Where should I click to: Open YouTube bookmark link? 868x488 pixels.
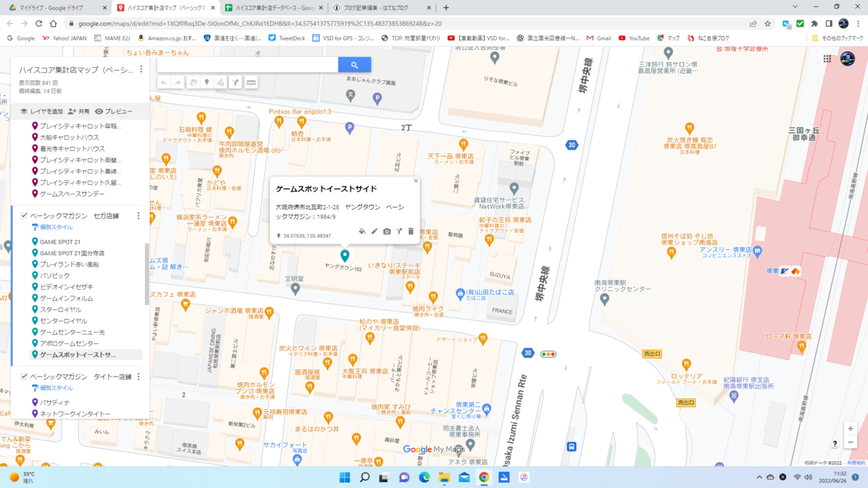click(634, 38)
